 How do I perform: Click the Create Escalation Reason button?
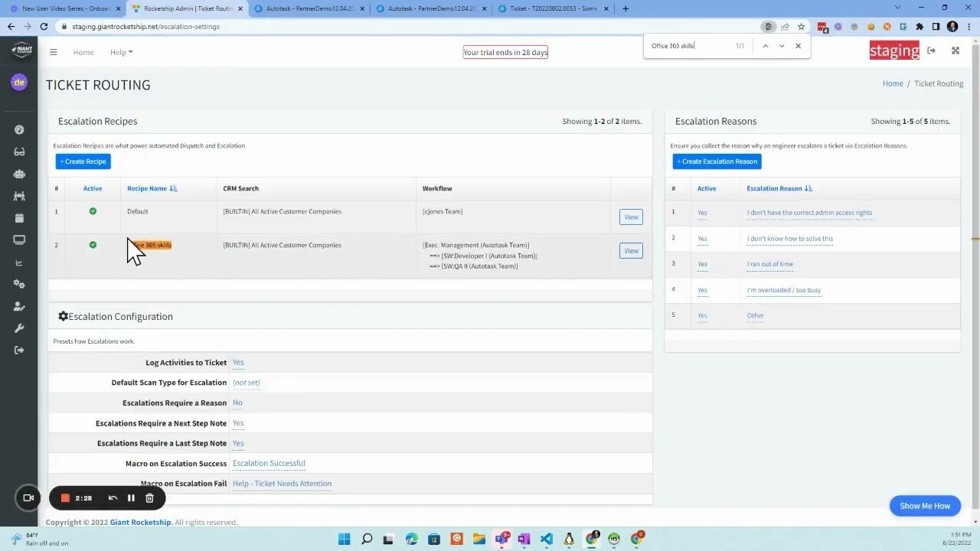(x=717, y=161)
